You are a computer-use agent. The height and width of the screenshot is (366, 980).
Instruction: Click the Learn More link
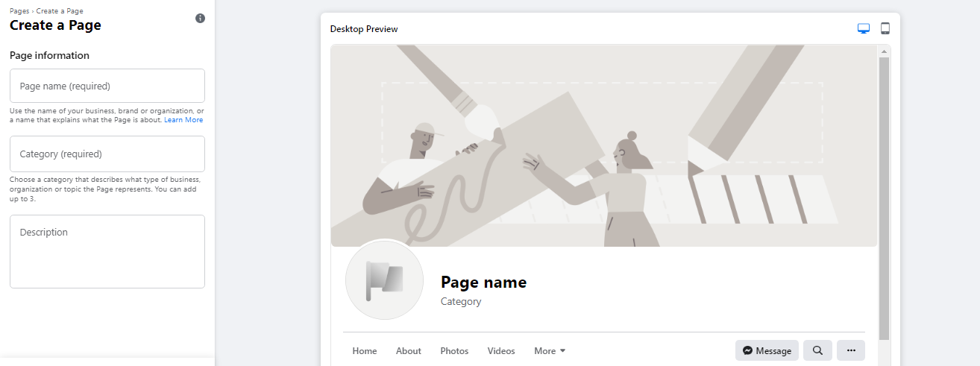click(x=183, y=120)
